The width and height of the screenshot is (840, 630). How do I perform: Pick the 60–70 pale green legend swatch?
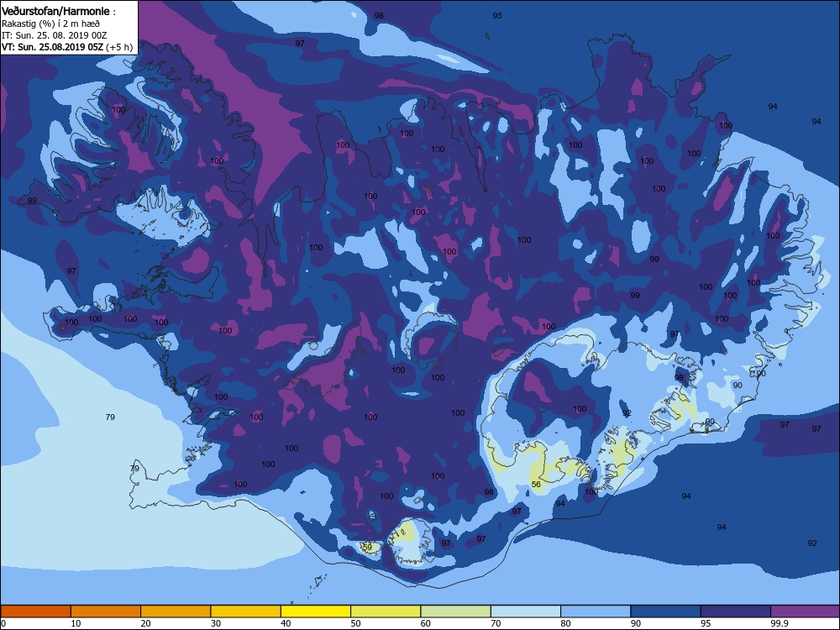point(456,612)
